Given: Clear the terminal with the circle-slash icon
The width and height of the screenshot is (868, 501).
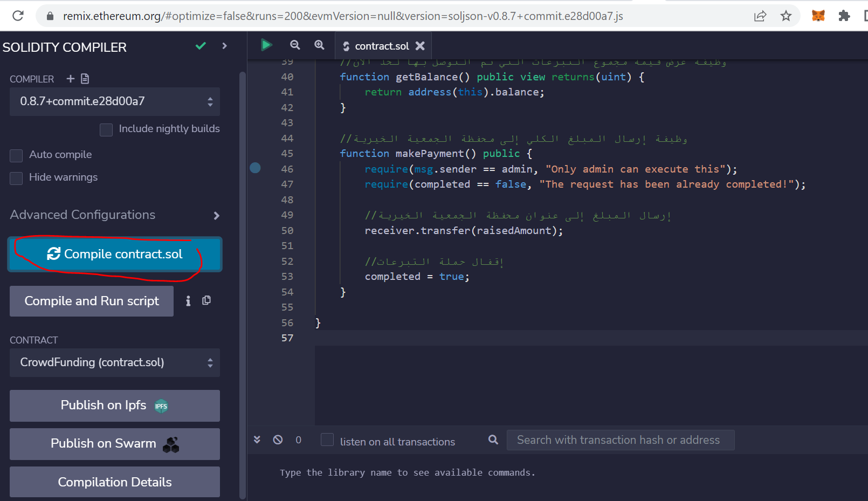Looking at the screenshot, I should pos(278,440).
